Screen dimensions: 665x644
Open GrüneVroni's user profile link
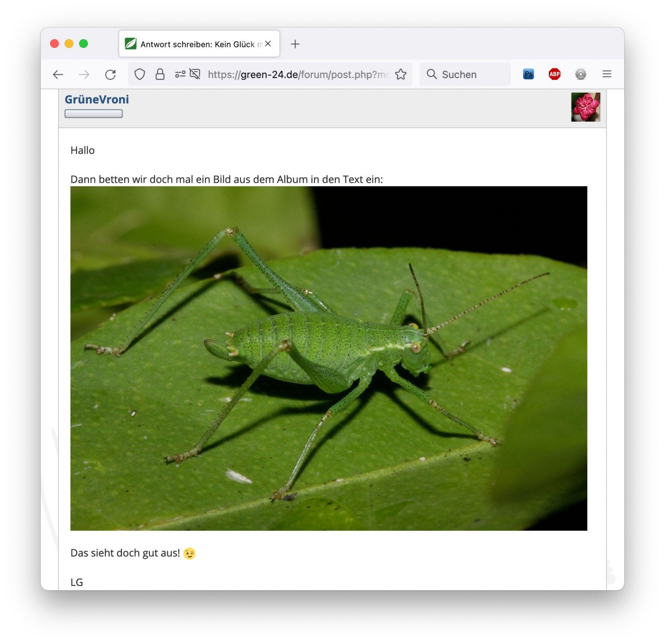(97, 99)
